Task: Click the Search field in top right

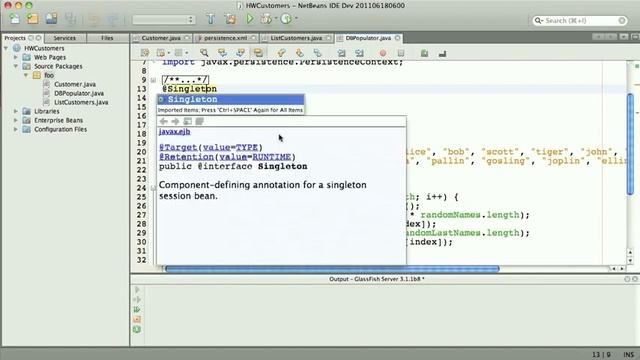Action: coord(580,20)
